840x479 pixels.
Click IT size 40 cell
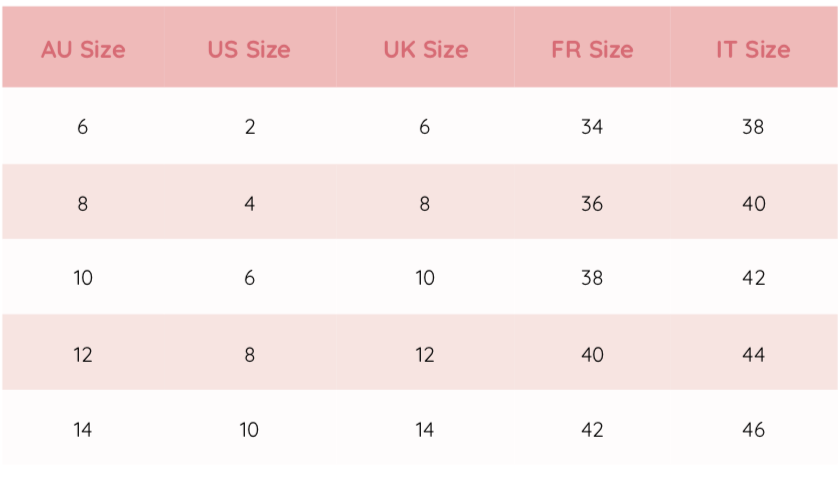tap(753, 203)
